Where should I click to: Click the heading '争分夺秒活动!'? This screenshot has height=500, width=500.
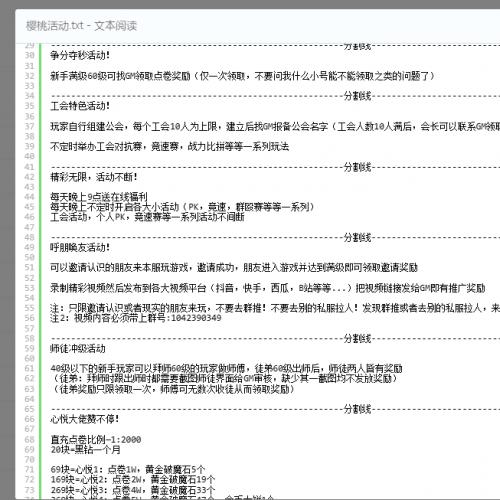[80, 55]
